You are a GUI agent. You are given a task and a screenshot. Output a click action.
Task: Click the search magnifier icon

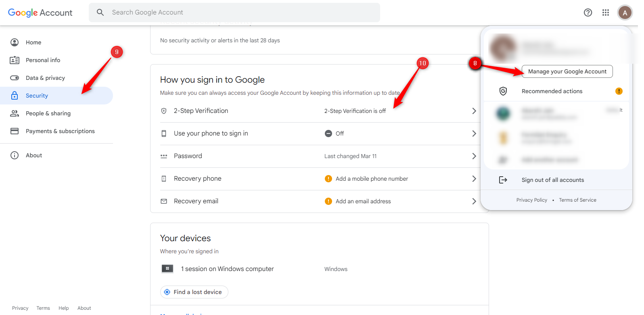pos(100,13)
